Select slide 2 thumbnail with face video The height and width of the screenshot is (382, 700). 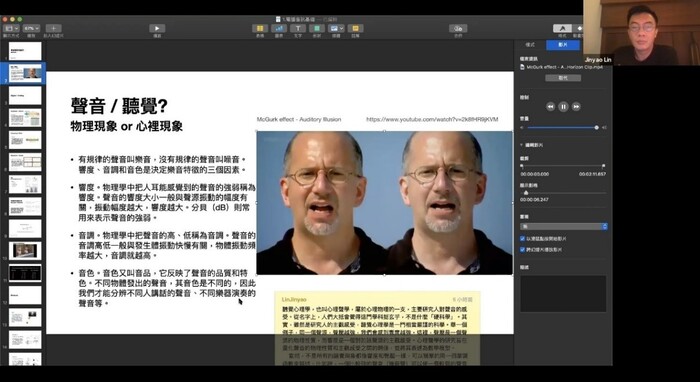(x=25, y=73)
